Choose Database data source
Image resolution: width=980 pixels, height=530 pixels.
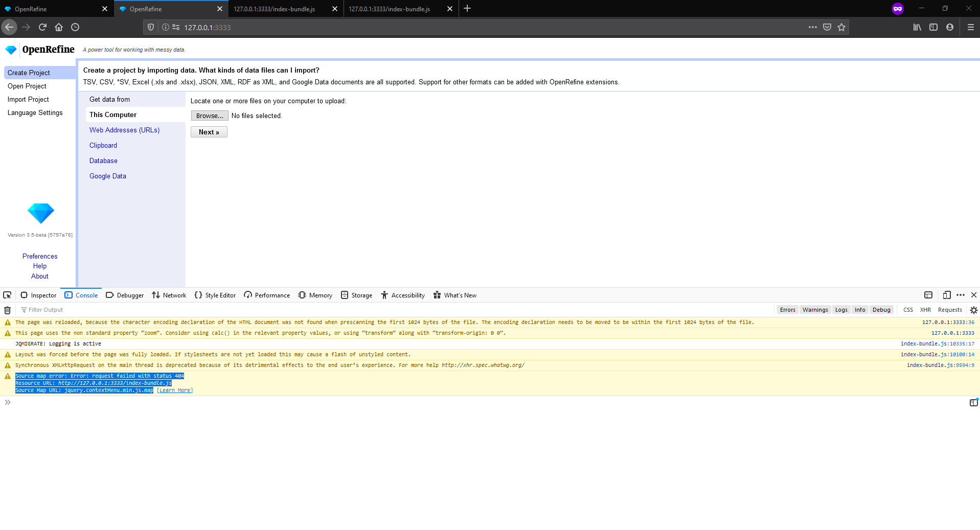coord(103,160)
